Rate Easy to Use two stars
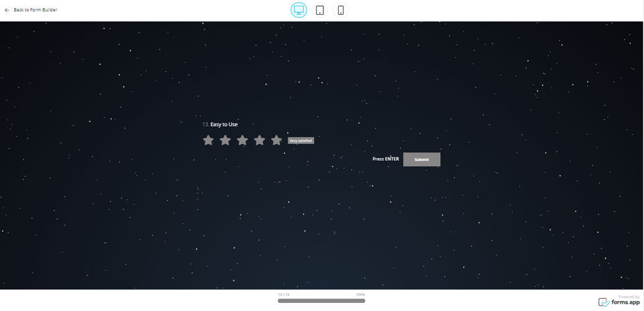 (x=225, y=140)
